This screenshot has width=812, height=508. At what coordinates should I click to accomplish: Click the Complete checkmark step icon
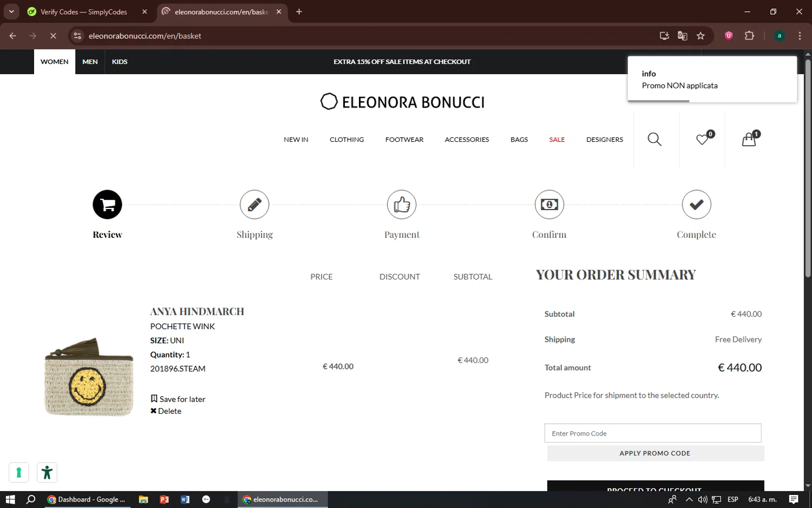coord(697,205)
